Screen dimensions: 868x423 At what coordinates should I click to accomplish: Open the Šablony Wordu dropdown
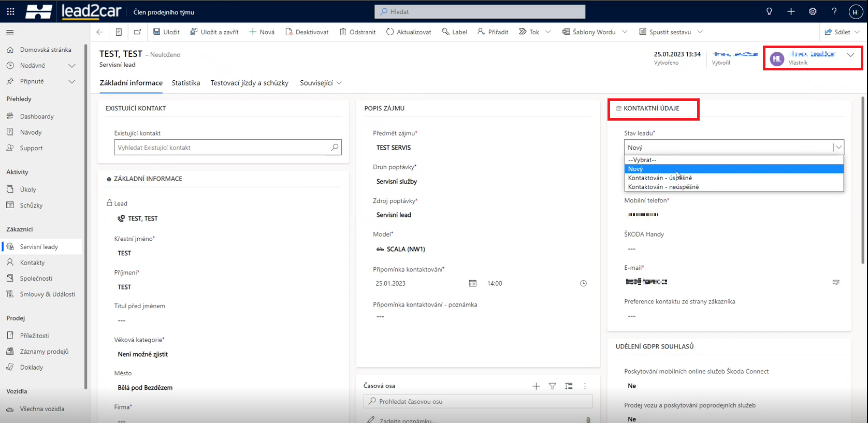[625, 32]
